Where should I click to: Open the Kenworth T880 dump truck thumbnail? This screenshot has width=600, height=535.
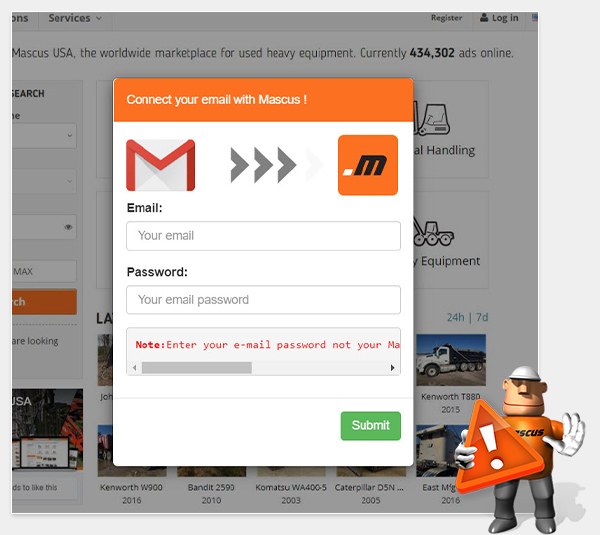pyautogui.click(x=451, y=360)
